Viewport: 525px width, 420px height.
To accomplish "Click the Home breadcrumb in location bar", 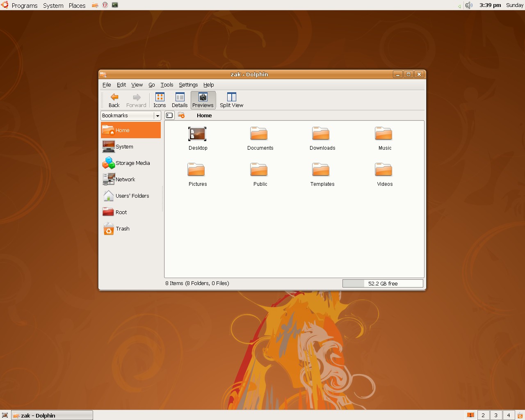I will click(x=204, y=116).
